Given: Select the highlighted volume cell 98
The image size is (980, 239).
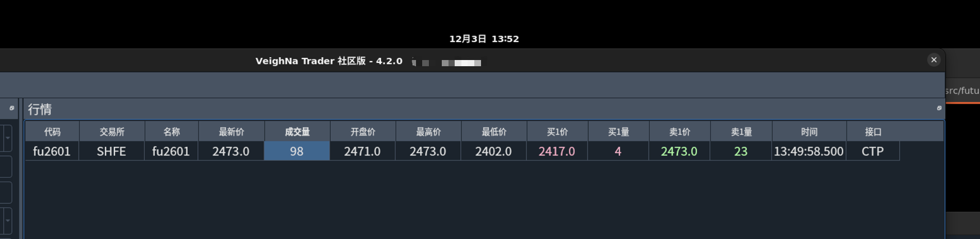Looking at the screenshot, I should click(297, 151).
